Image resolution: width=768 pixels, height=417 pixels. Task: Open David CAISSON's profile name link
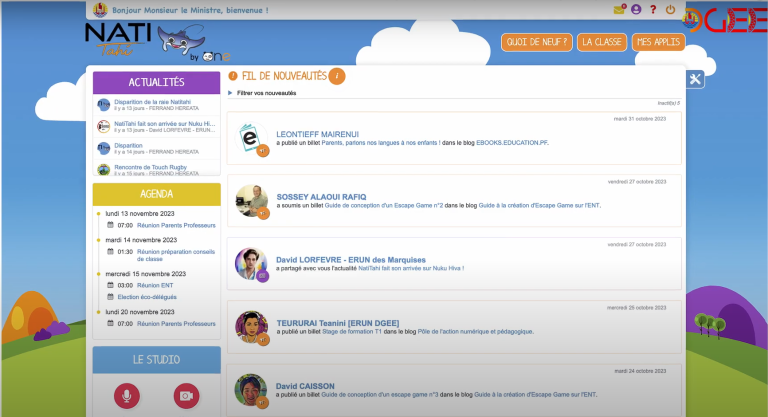coord(307,385)
